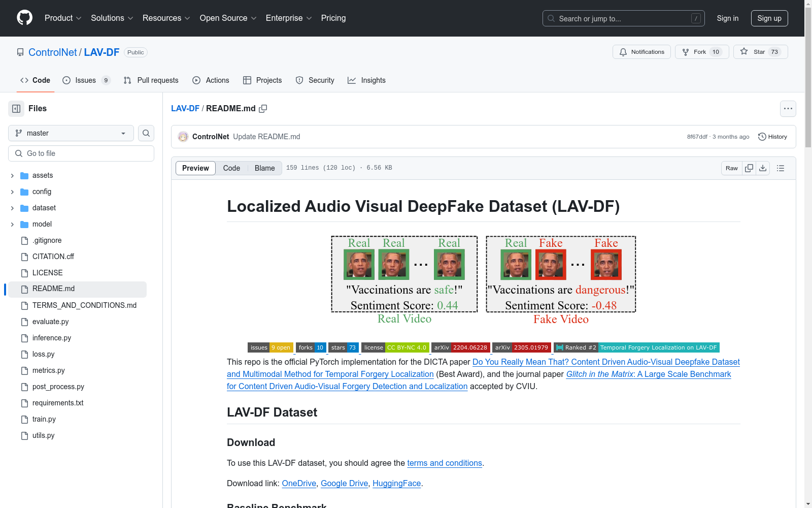This screenshot has width=812, height=508.
Task: Open the terms and conditions link
Action: pyautogui.click(x=444, y=463)
